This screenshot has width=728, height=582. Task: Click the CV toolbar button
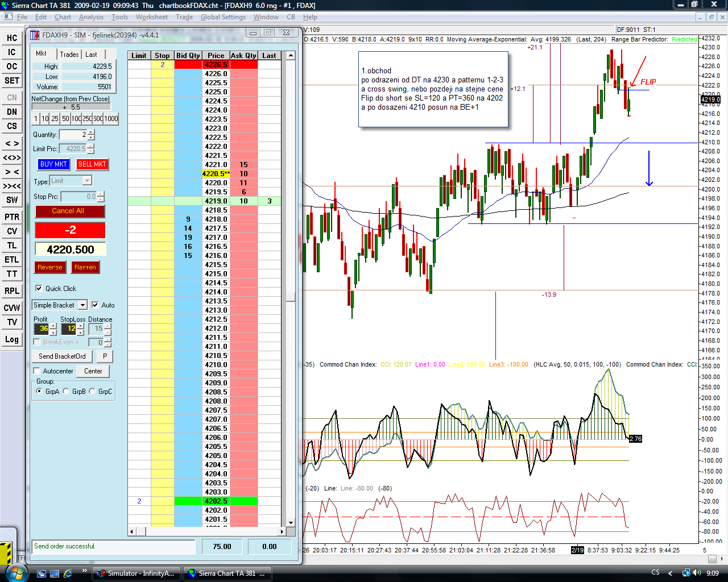coord(12,231)
